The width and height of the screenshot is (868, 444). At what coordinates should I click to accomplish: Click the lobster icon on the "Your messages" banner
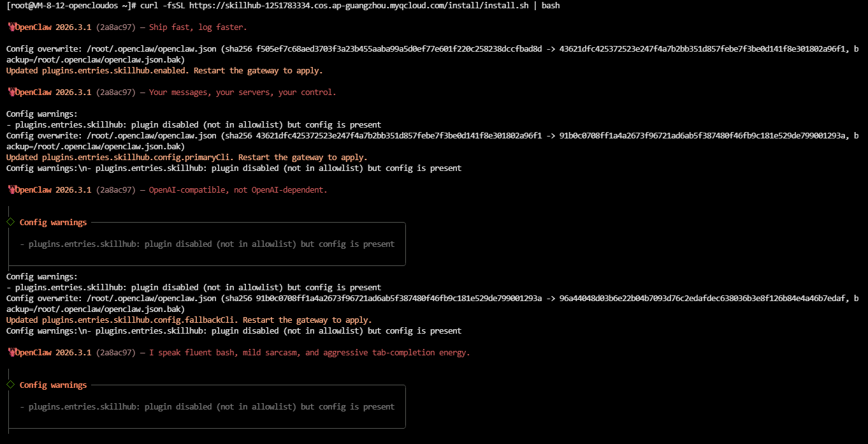(11, 93)
